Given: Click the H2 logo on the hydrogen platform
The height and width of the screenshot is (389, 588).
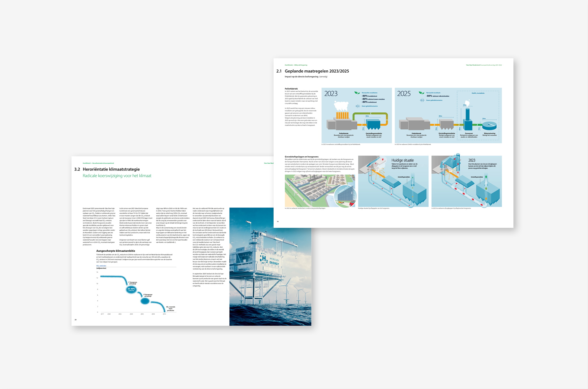Looking at the screenshot, I should [264, 258].
